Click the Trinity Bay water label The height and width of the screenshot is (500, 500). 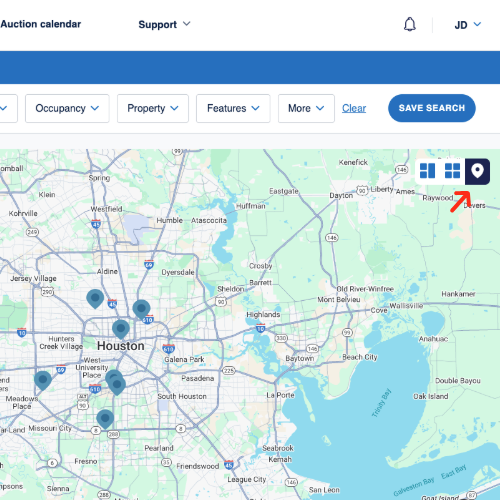click(x=381, y=403)
